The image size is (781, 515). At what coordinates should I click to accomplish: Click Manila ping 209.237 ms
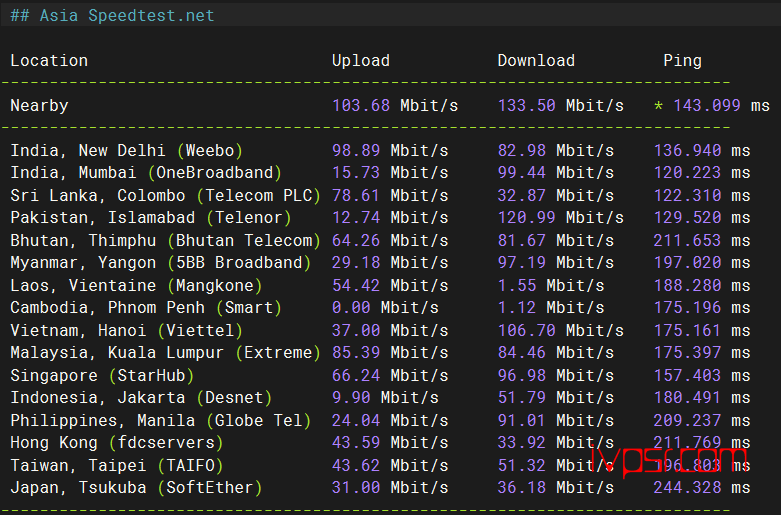click(702, 420)
